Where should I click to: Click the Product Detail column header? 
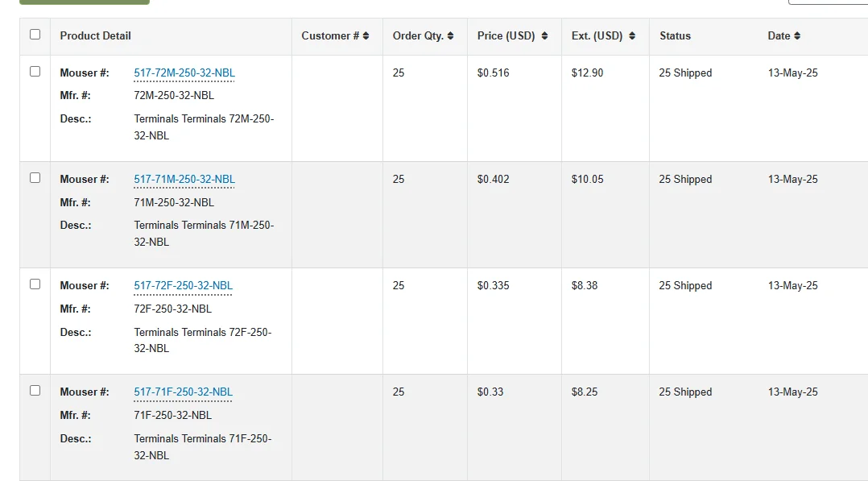click(x=95, y=36)
